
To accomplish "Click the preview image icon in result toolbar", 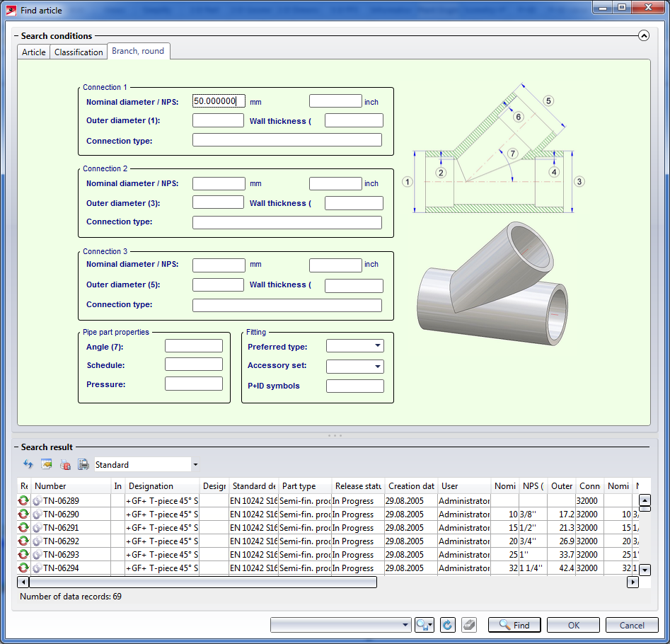I will tap(47, 465).
